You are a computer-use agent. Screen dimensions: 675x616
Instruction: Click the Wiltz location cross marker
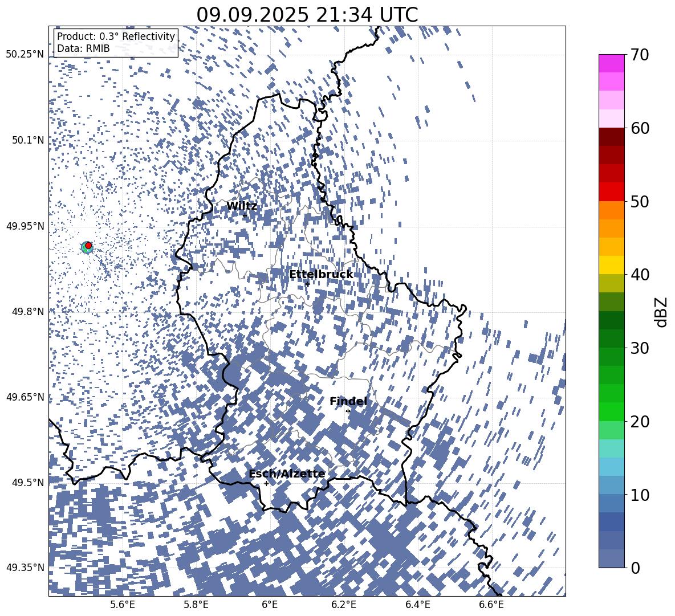pyautogui.click(x=245, y=215)
